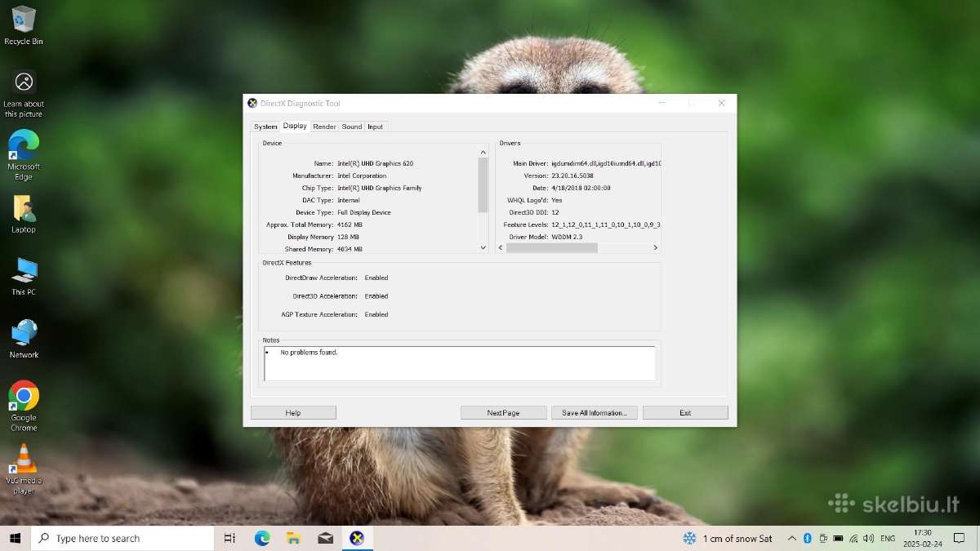
Task: Launch Microsoft Edge from the desktop
Action: pos(24,155)
